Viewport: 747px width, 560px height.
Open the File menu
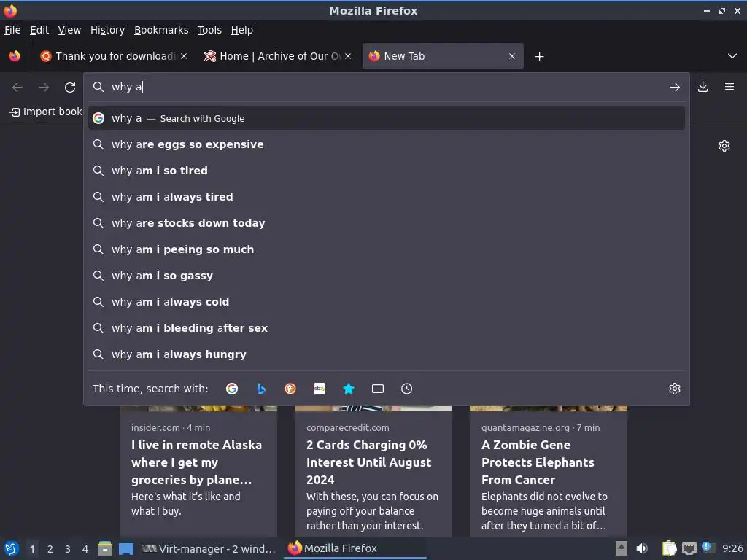tap(12, 30)
